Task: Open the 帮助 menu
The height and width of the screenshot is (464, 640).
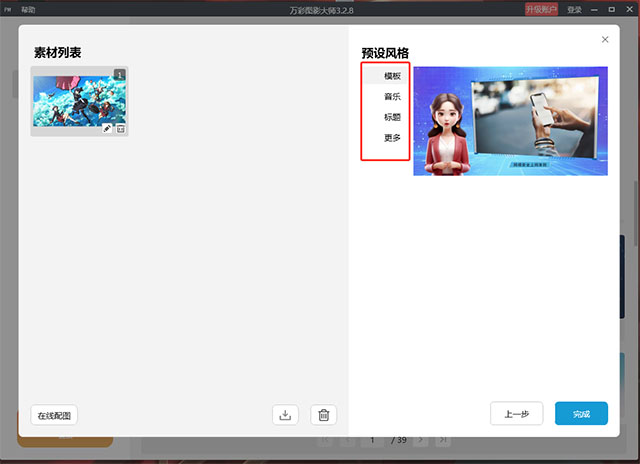Action: point(28,10)
